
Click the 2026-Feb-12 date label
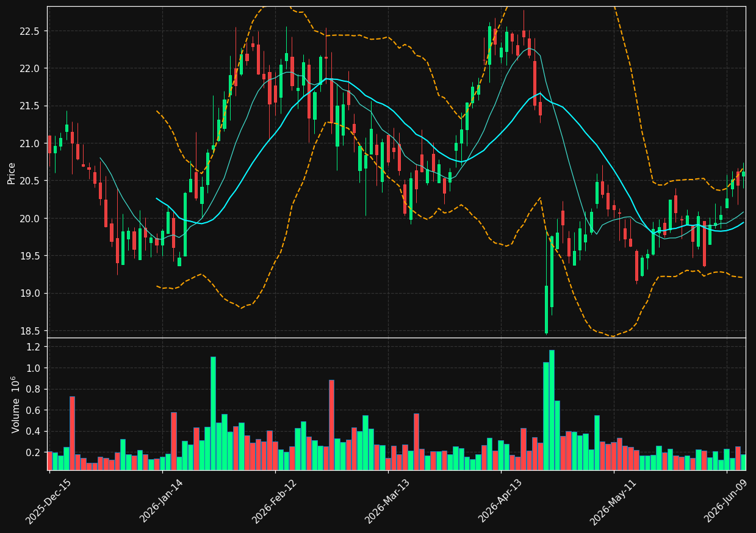pos(275,501)
